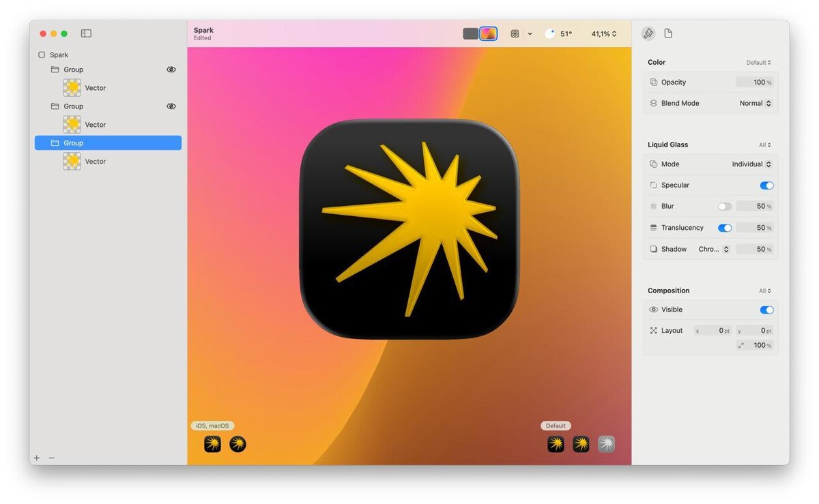Image resolution: width=819 pixels, height=504 pixels.
Task: Click the Spark document title
Action: [203, 30]
